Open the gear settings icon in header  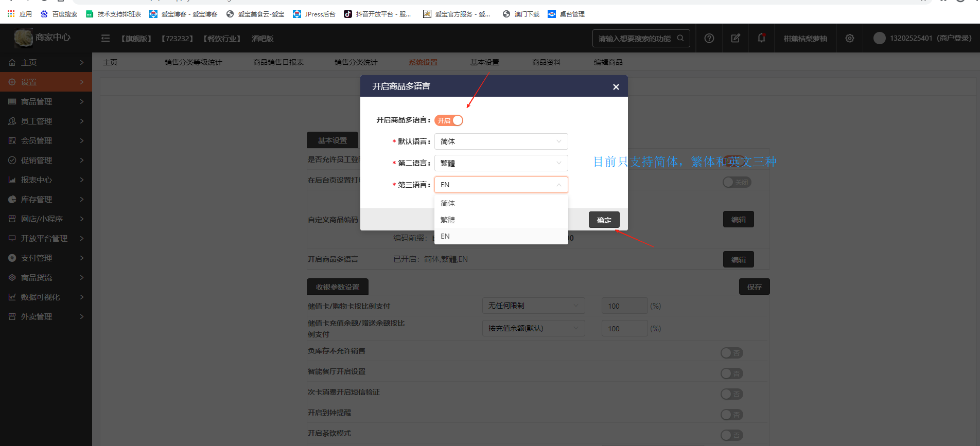[x=849, y=38]
